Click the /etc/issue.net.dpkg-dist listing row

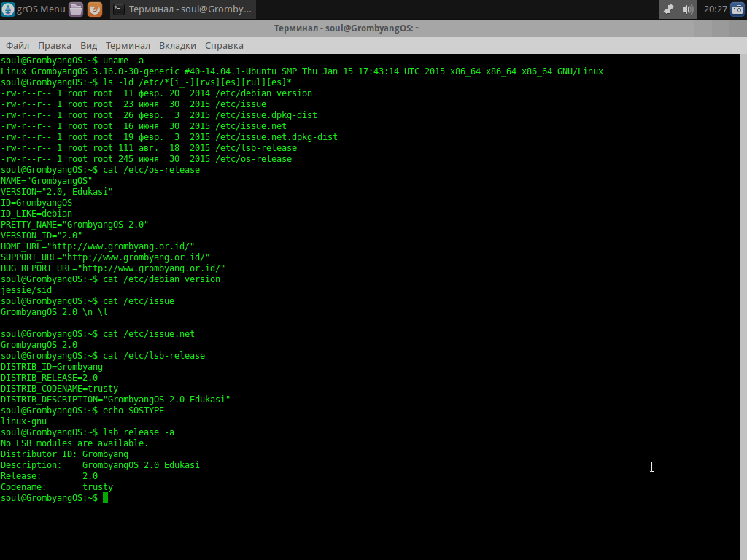pyautogui.click(x=169, y=137)
